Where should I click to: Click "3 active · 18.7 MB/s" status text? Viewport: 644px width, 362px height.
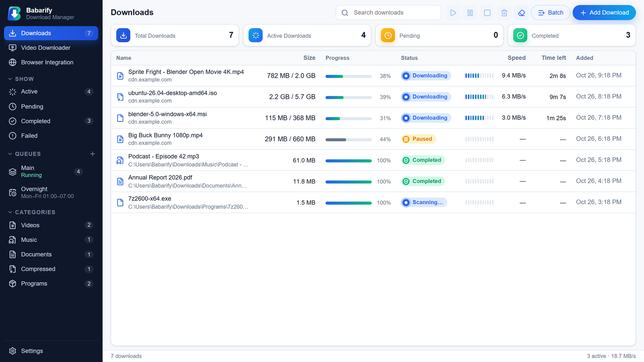pyautogui.click(x=611, y=356)
